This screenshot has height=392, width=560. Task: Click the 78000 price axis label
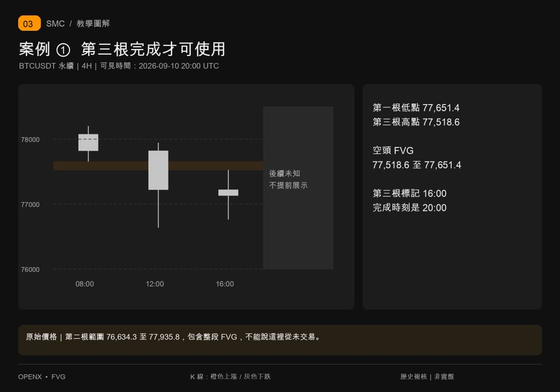pos(30,140)
